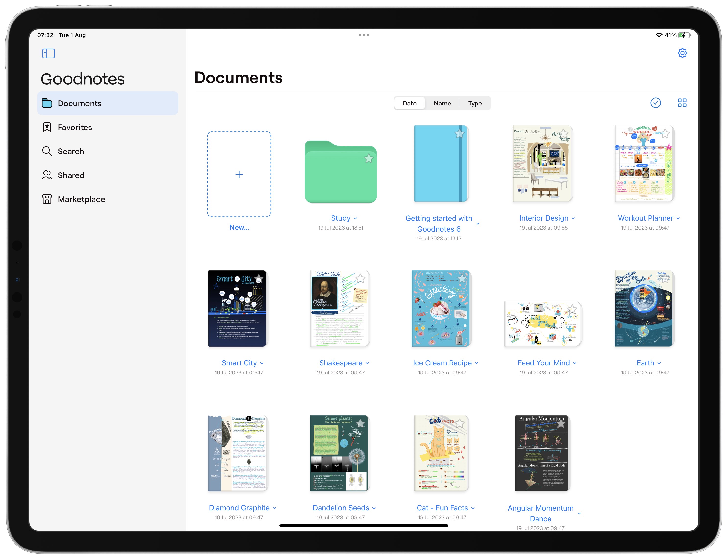Expand the Study folder dropdown
This screenshot has height=560, width=728.
click(x=353, y=218)
